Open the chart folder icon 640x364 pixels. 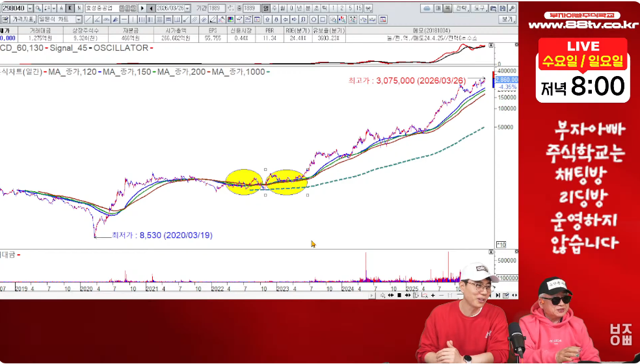pyautogui.click(x=493, y=8)
